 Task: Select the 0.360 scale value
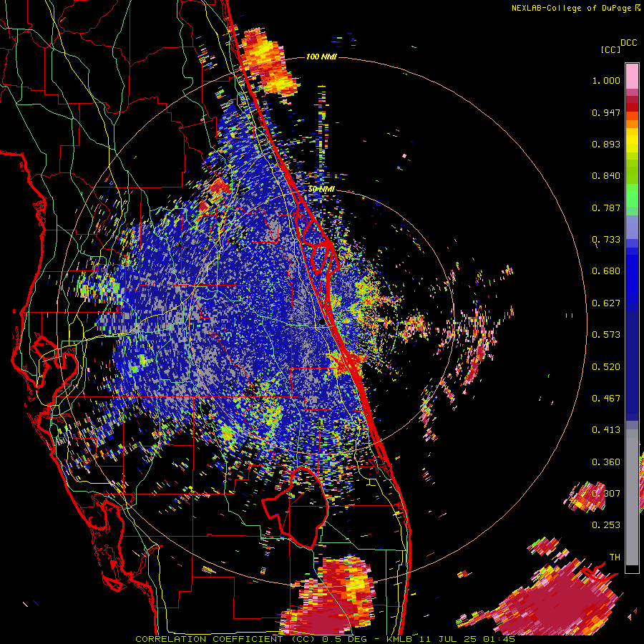click(606, 462)
